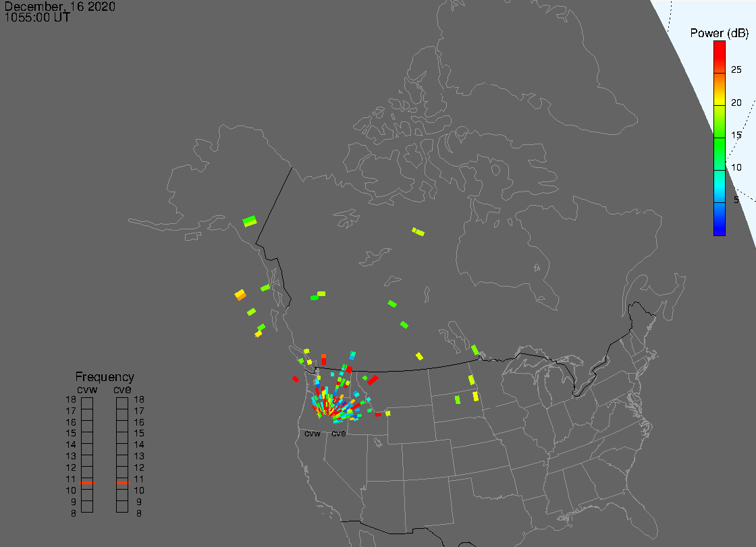Screen dimensions: 756x547
Task: Click the green scatter patch in southeast Alaska
Action: (250, 221)
